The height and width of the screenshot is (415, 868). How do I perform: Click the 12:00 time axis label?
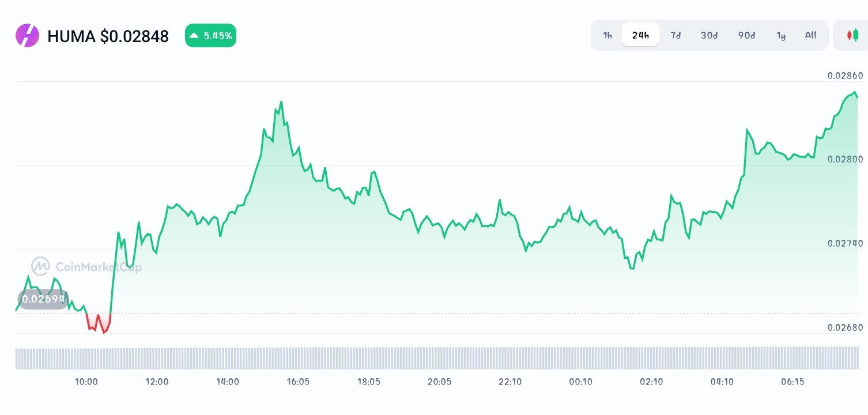pos(157,382)
